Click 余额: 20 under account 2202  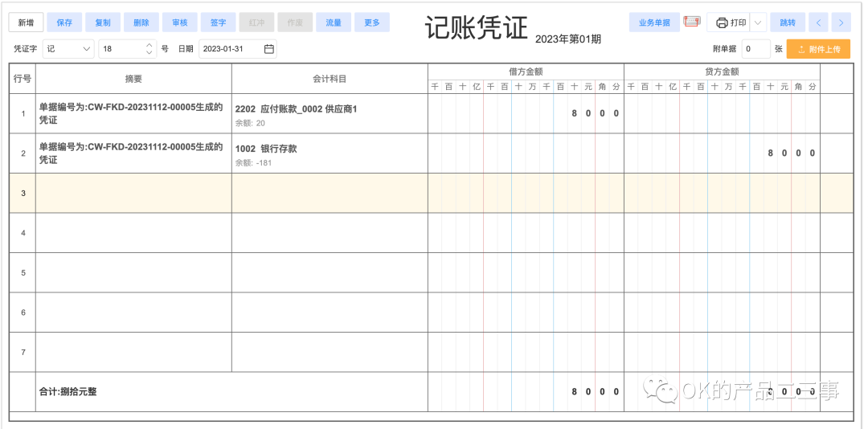(x=250, y=123)
